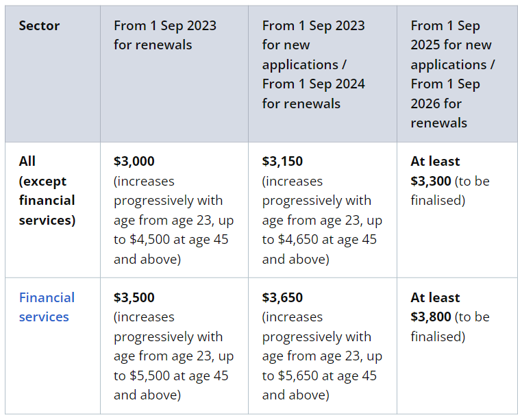This screenshot has height=420, width=522.
Task: Click 'increases progressively' text under $3,650
Action: point(316,327)
